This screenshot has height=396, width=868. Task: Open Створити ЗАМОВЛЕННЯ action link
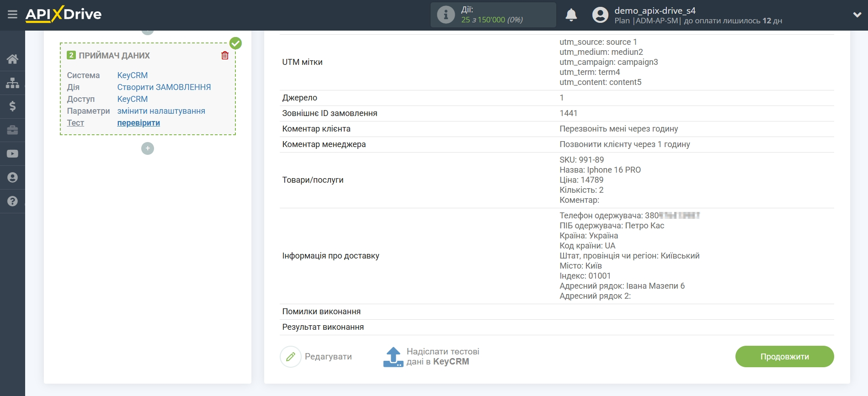click(x=164, y=87)
